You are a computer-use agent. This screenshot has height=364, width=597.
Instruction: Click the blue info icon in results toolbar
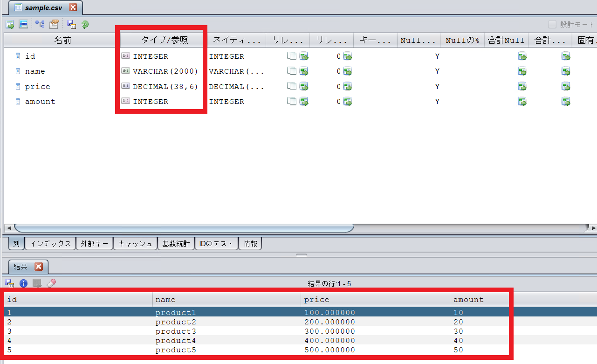click(x=23, y=283)
